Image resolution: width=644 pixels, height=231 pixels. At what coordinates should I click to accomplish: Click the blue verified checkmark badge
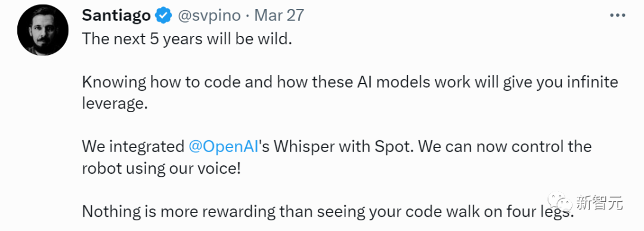pyautogui.click(x=163, y=16)
